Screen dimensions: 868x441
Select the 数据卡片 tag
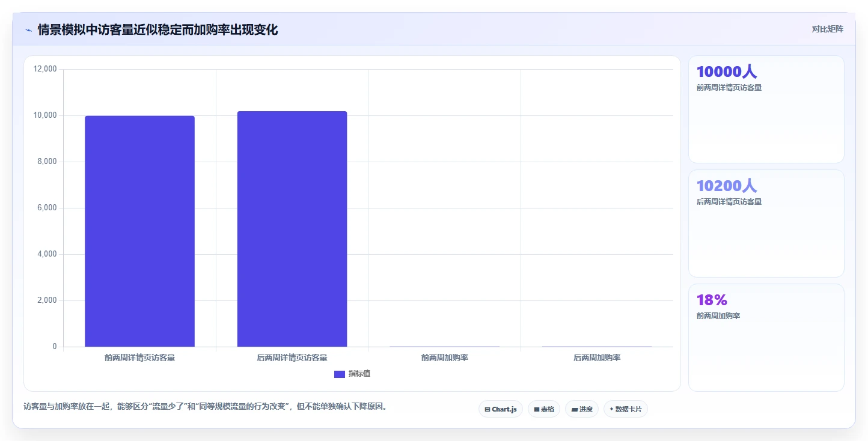626,409
